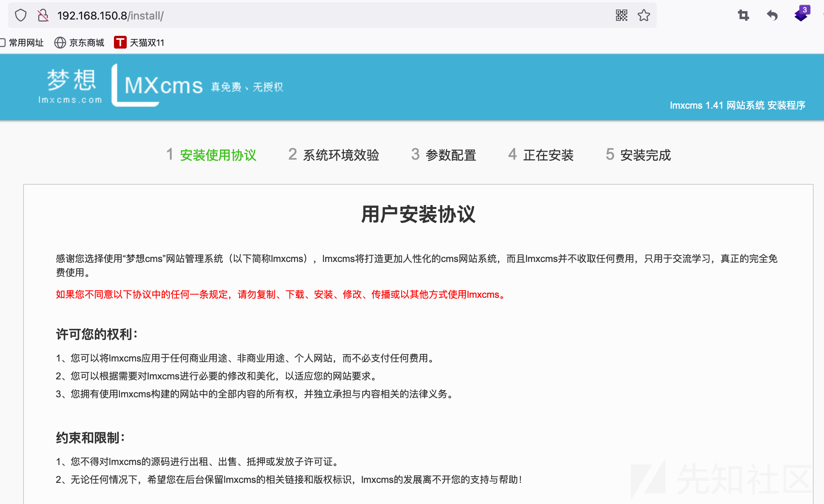
Task: Click the 梦想 lmxcms.com logo
Action: tap(71, 86)
